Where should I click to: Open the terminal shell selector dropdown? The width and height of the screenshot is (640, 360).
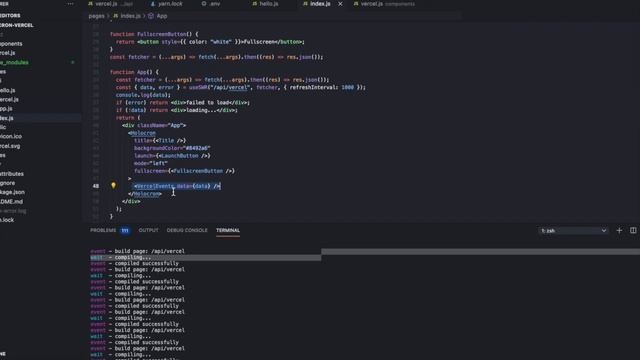[x=573, y=231]
